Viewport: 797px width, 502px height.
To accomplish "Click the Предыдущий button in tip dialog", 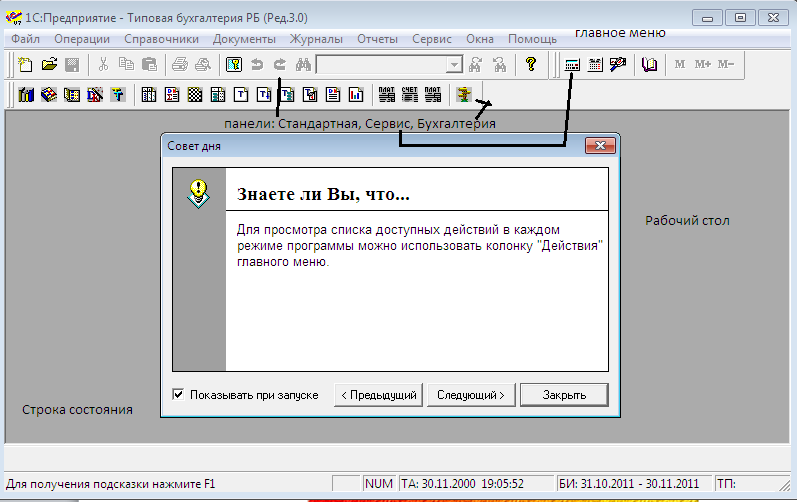I will coord(379,395).
